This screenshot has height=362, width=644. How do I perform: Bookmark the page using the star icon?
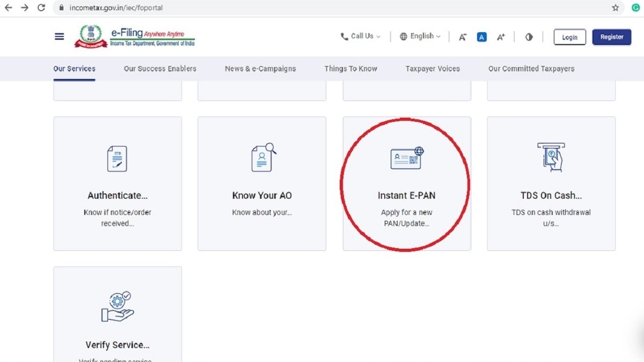coord(616,8)
